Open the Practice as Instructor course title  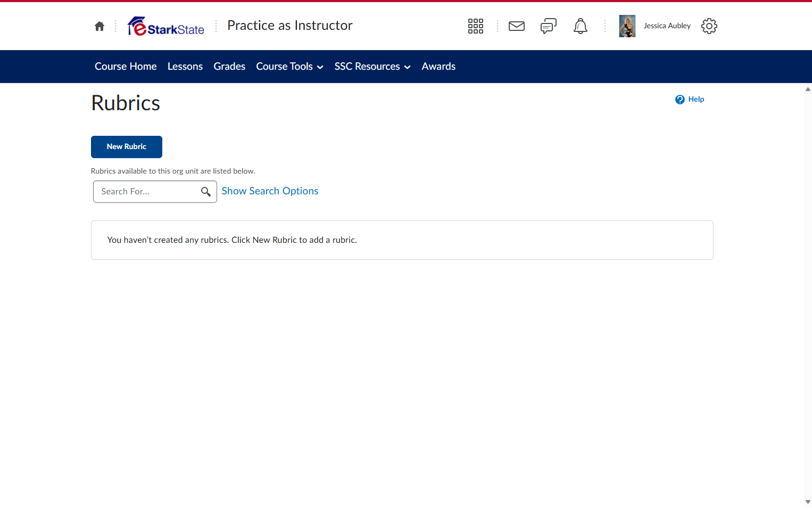coord(290,26)
